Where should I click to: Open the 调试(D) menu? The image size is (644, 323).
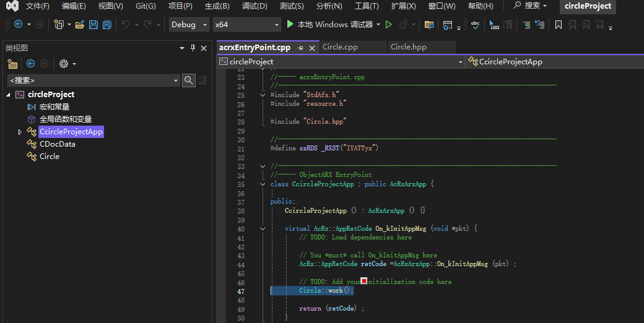pos(255,6)
